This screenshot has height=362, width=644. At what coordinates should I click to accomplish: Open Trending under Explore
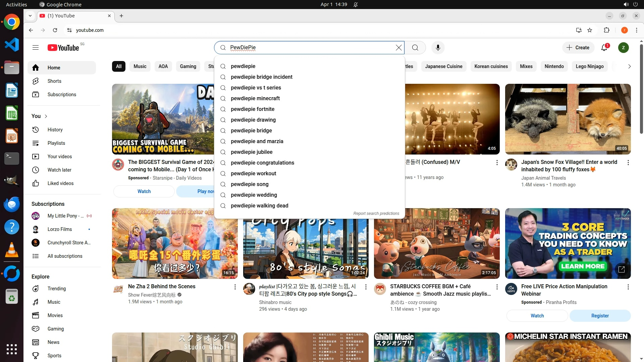pyautogui.click(x=56, y=289)
